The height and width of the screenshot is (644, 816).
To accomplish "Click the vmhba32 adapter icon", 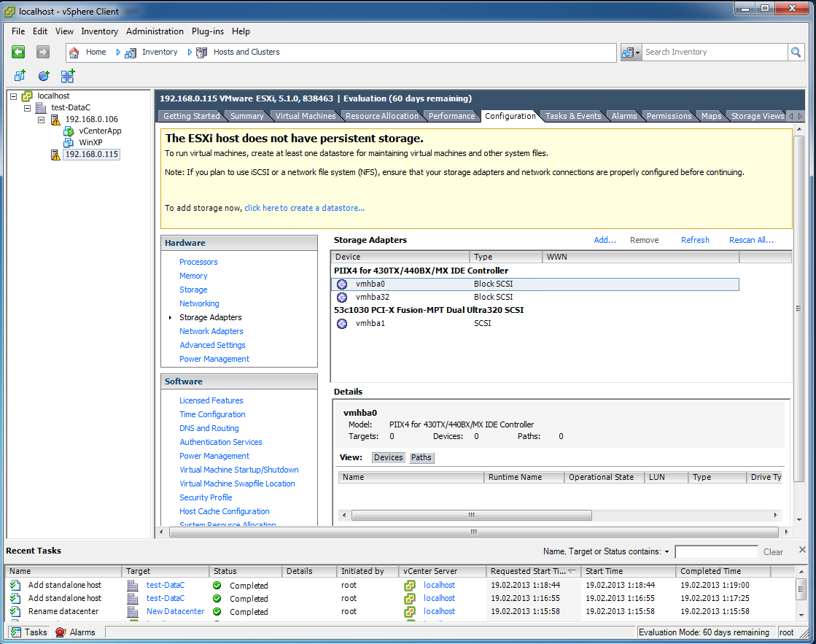I will [342, 298].
